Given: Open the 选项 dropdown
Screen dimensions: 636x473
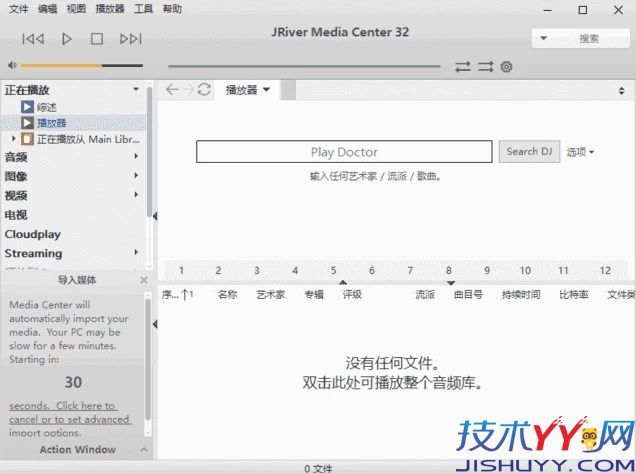Looking at the screenshot, I should 580,152.
